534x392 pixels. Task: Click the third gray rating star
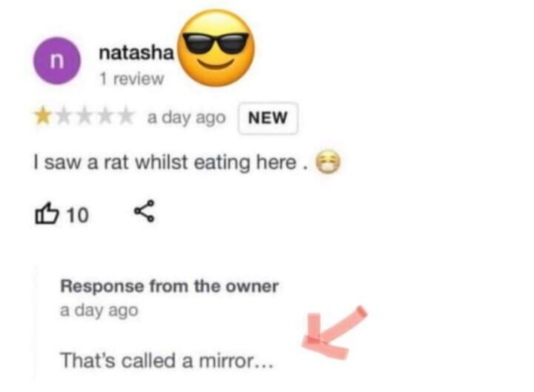click(x=85, y=116)
